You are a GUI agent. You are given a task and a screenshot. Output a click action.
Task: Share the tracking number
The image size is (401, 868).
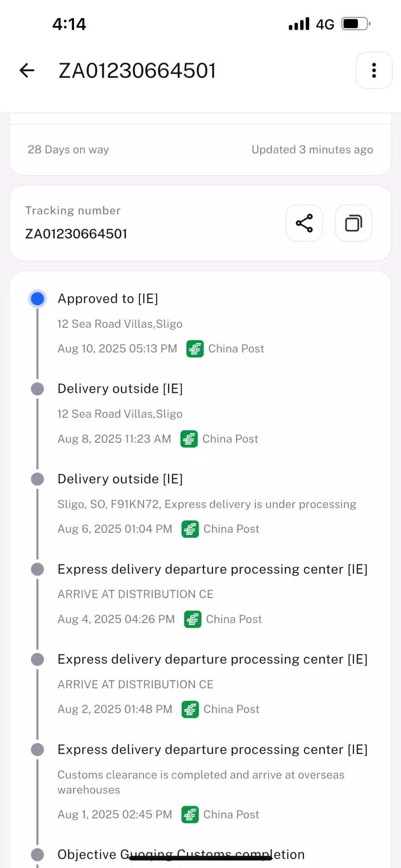(304, 223)
